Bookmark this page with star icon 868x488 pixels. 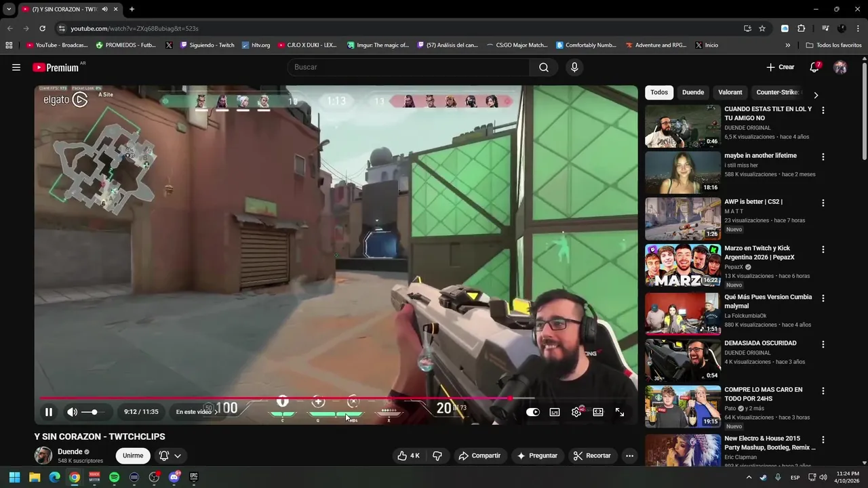pyautogui.click(x=762, y=28)
